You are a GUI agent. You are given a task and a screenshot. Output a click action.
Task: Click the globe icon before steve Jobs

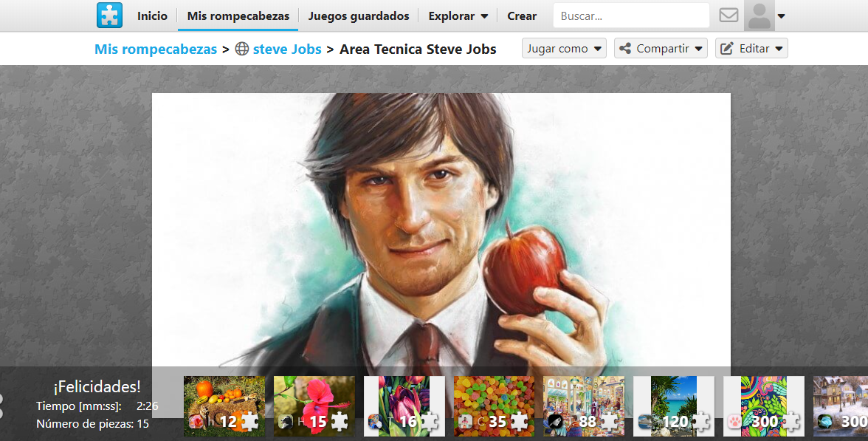pyautogui.click(x=242, y=49)
